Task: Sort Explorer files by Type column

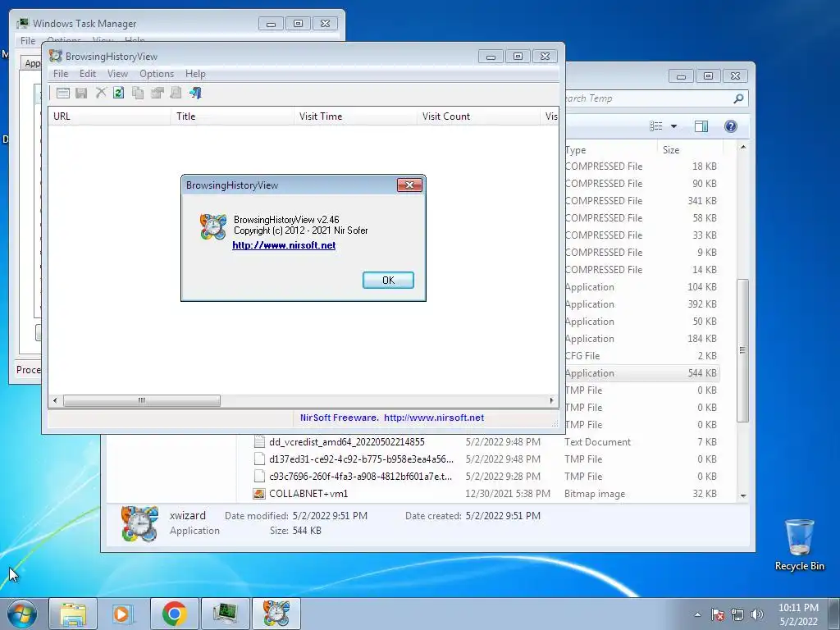Action: [x=610, y=150]
